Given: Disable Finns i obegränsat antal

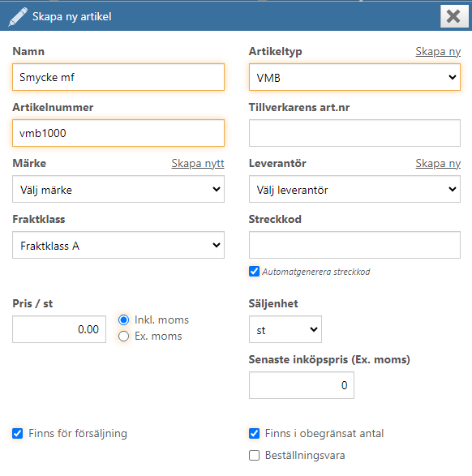Looking at the screenshot, I should point(254,433).
